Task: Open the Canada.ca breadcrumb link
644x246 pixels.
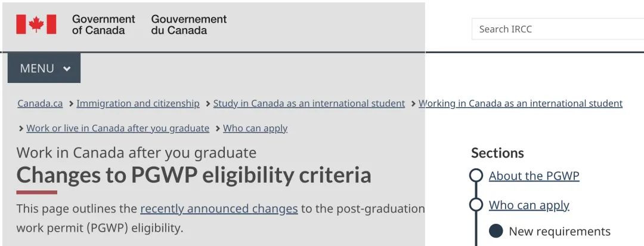Action: coord(40,104)
